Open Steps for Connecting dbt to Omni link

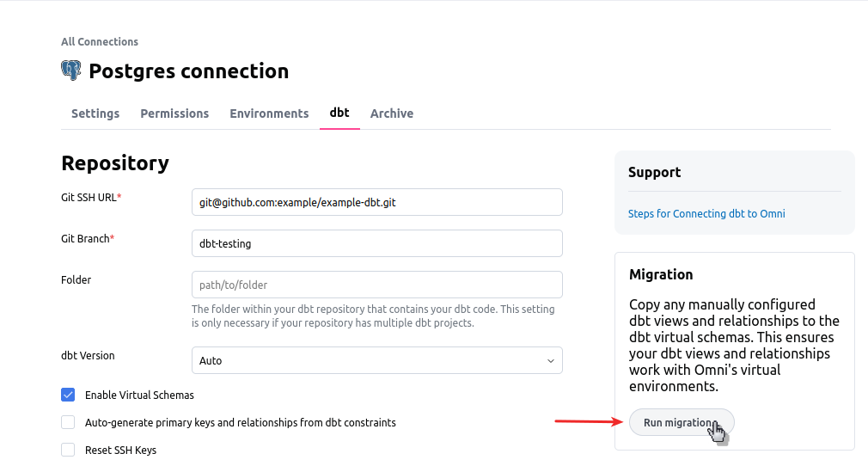(706, 213)
